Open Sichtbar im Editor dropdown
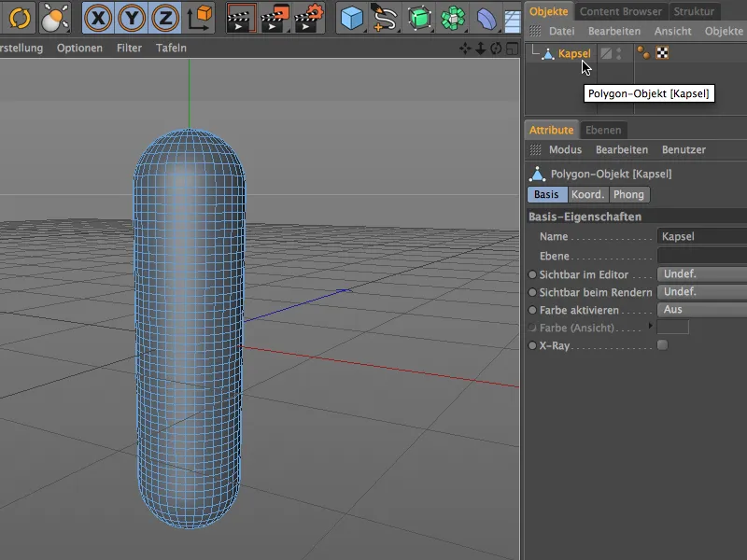Screen dimensions: 747x560 click(702, 273)
